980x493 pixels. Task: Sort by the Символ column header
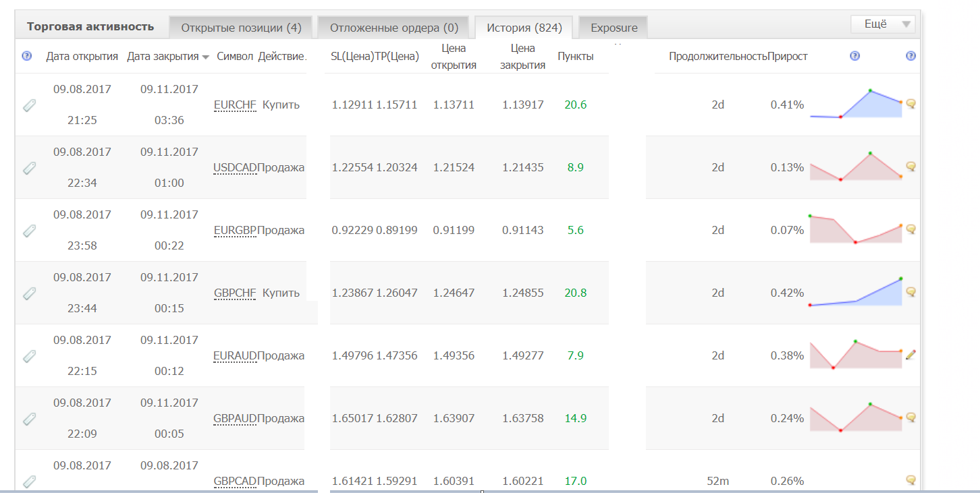[x=235, y=57]
